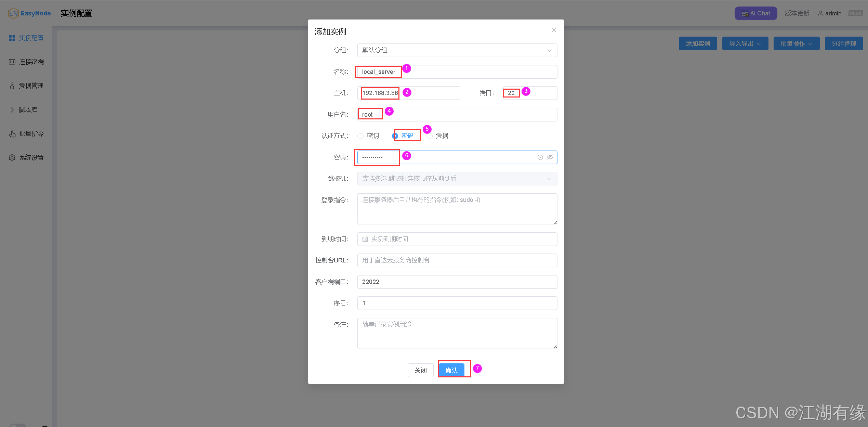Click the 凭据管理 key icon
Image resolution: width=868 pixels, height=427 pixels.
(12, 86)
